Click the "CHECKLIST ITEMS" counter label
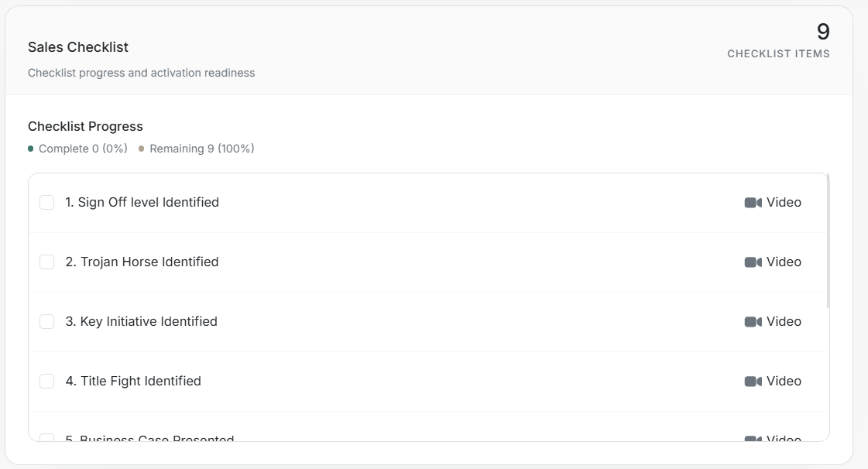Screen dimensions: 868x469 tap(778, 53)
